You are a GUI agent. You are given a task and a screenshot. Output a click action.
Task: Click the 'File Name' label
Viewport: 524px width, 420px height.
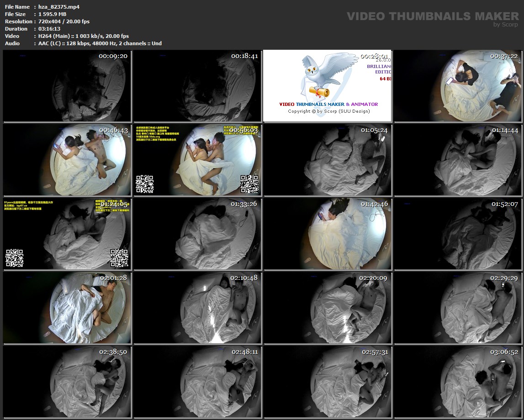click(17, 7)
